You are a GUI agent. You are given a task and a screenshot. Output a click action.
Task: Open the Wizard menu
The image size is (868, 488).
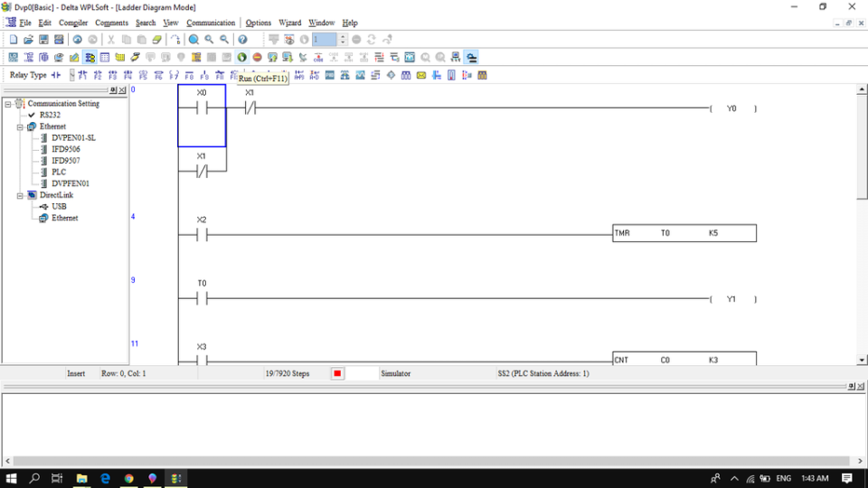pyautogui.click(x=289, y=23)
